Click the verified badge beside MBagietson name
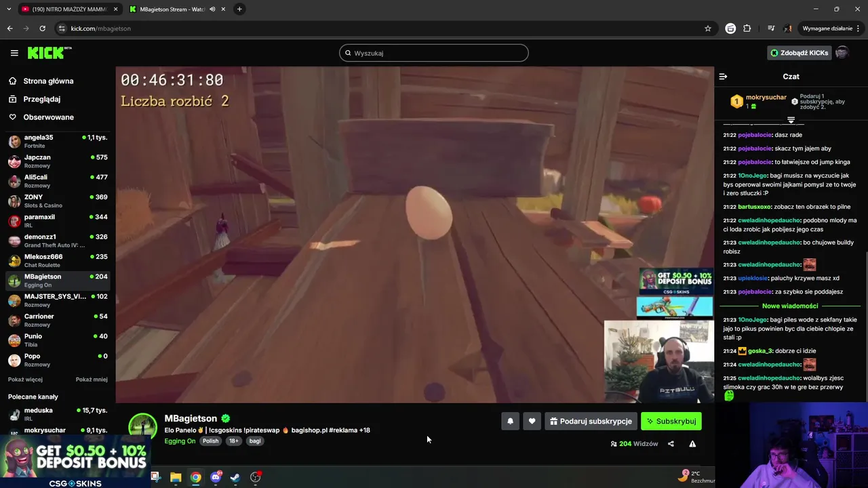This screenshot has height=488, width=868. click(x=225, y=419)
